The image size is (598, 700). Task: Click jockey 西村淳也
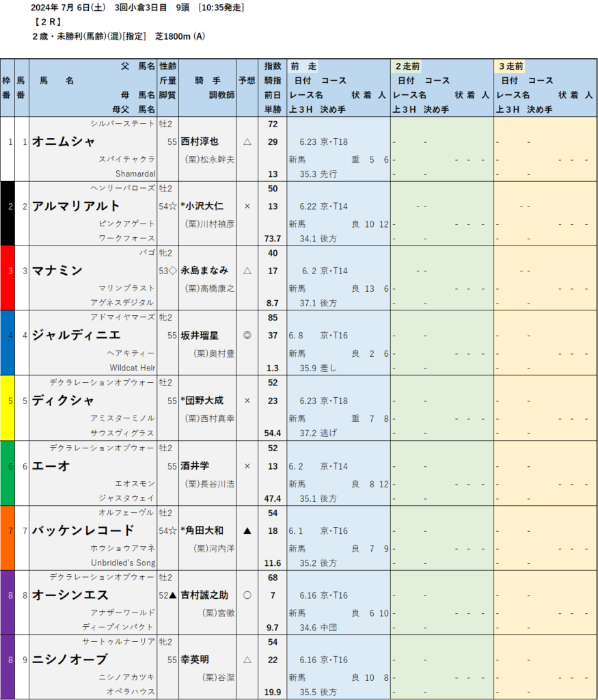click(x=200, y=142)
